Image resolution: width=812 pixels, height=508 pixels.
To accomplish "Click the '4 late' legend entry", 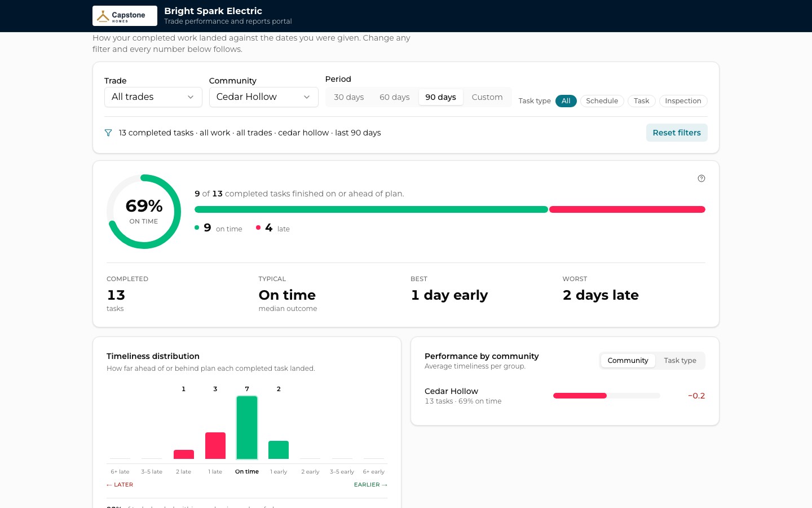I will [x=273, y=228].
